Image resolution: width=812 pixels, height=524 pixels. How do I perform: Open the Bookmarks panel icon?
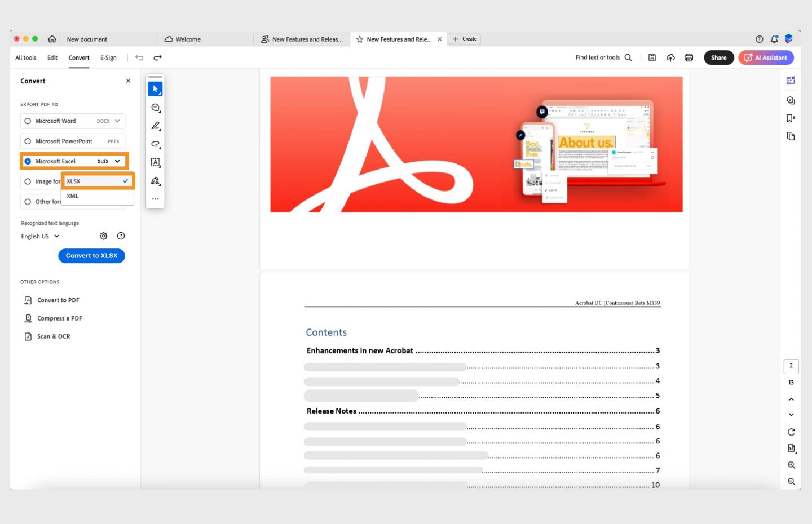click(791, 117)
